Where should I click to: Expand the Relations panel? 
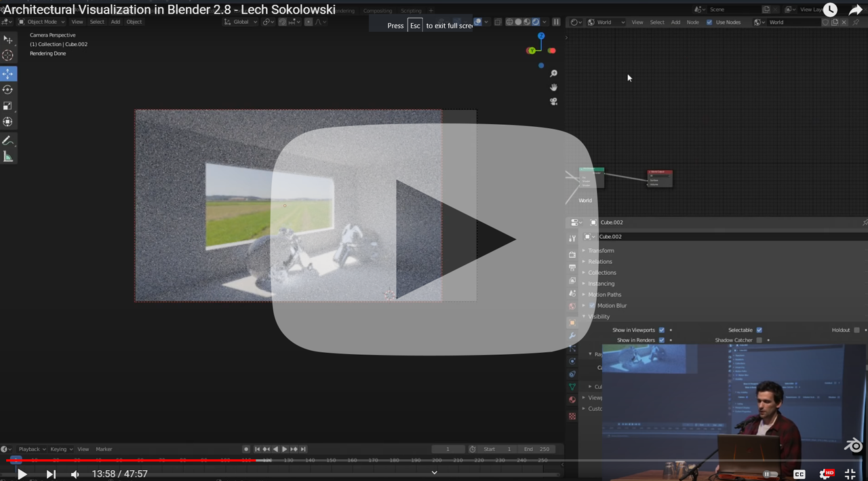pyautogui.click(x=600, y=261)
